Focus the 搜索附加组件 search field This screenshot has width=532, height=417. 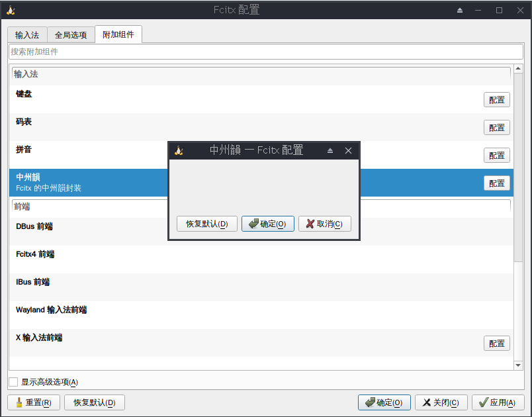point(265,52)
